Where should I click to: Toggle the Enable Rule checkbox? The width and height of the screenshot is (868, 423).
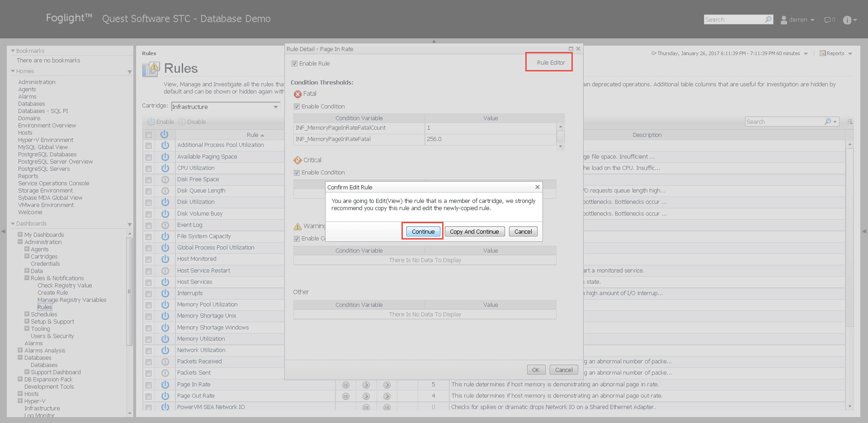(x=295, y=64)
